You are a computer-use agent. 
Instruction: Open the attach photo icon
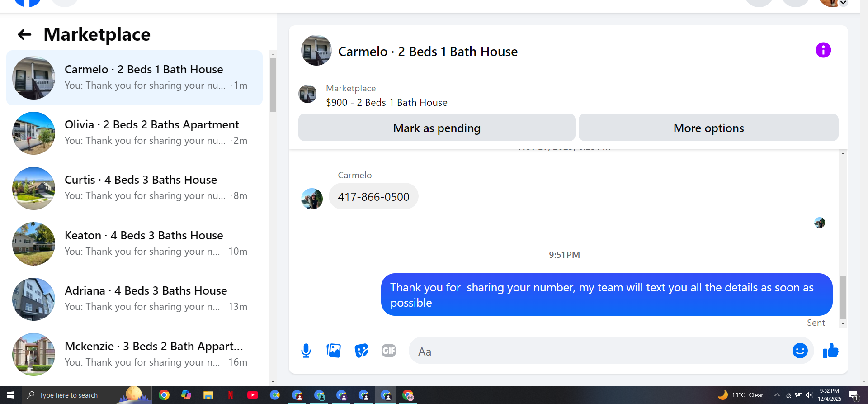point(334,351)
